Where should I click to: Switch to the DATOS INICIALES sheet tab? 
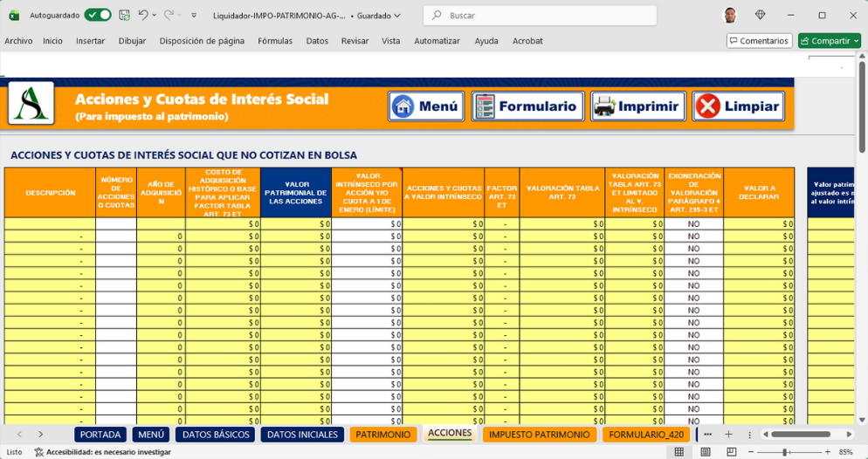tap(302, 435)
